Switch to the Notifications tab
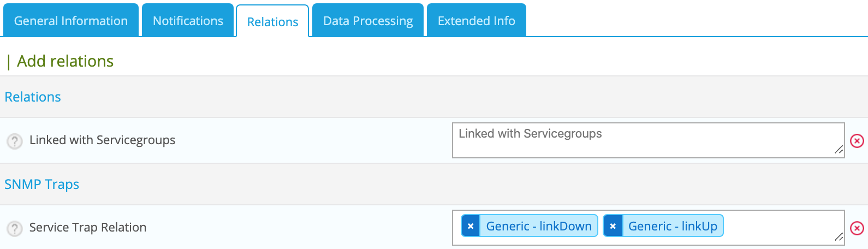Viewport: 868px width, 249px height. coord(188,21)
